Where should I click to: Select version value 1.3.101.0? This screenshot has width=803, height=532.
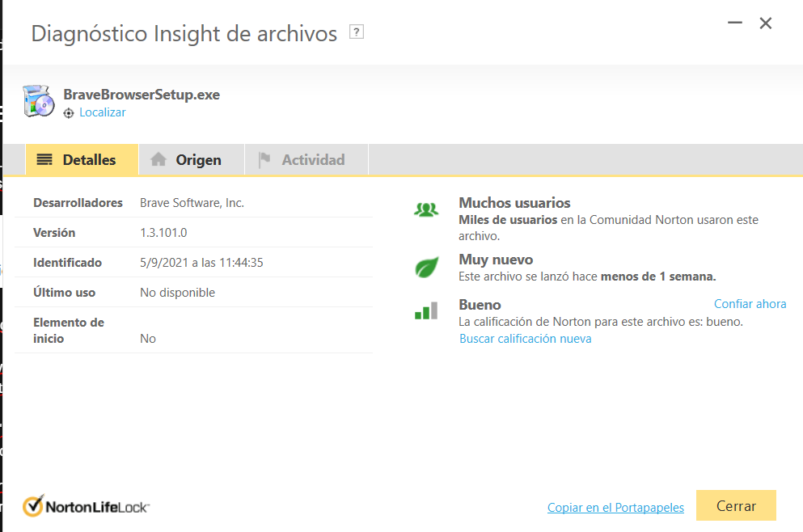pyautogui.click(x=163, y=233)
